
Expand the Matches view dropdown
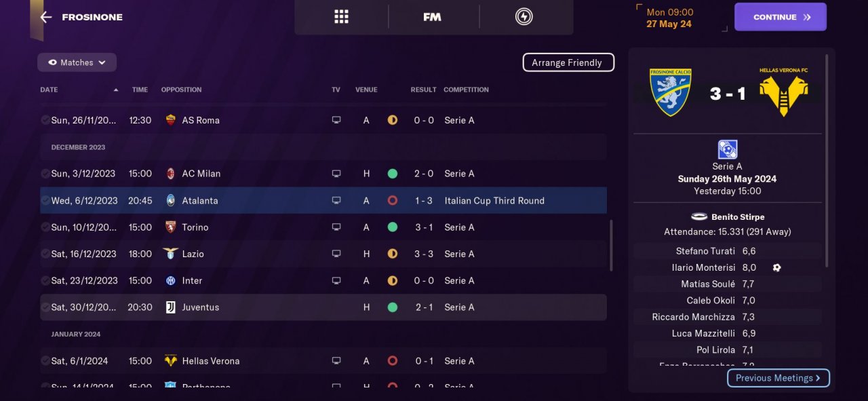(x=77, y=62)
